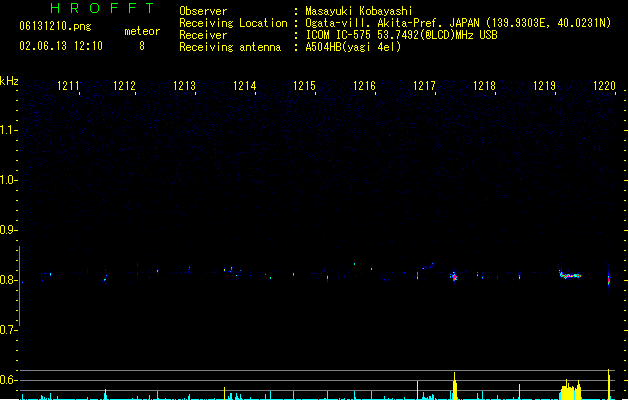
Task: Click the 1218 time marker
Action: 485,86
